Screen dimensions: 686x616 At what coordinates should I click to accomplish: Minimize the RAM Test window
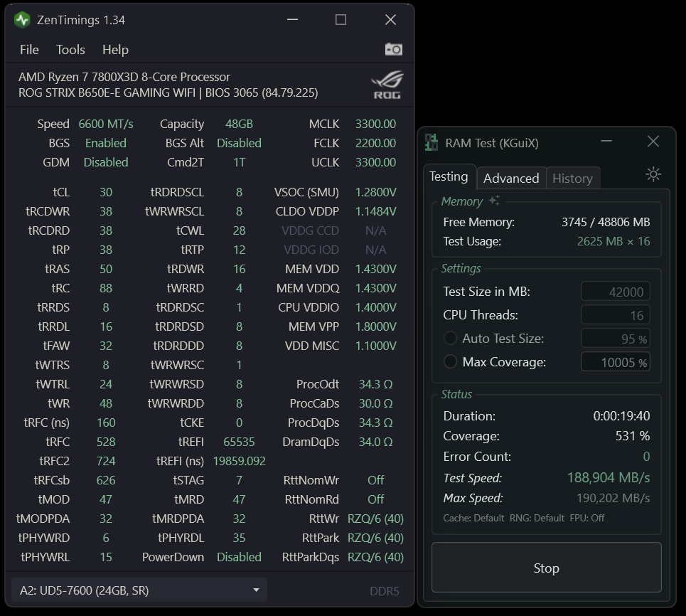pos(606,141)
